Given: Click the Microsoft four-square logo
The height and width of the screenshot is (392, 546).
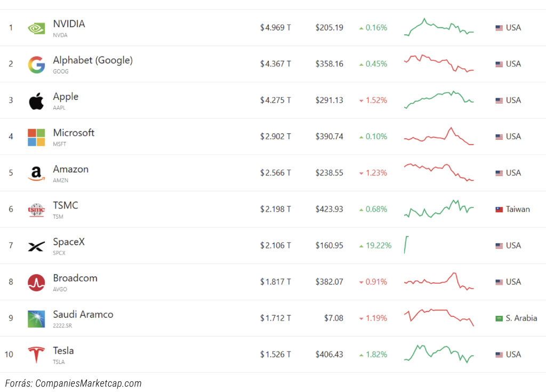Looking at the screenshot, I should point(36,137).
